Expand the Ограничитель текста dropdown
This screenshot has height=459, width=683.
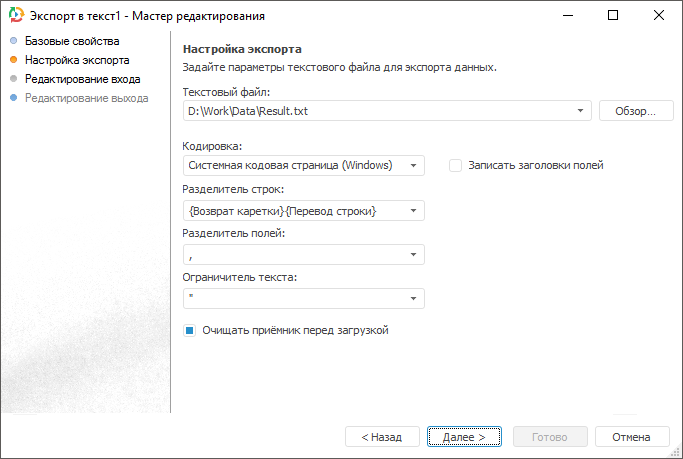(414, 299)
